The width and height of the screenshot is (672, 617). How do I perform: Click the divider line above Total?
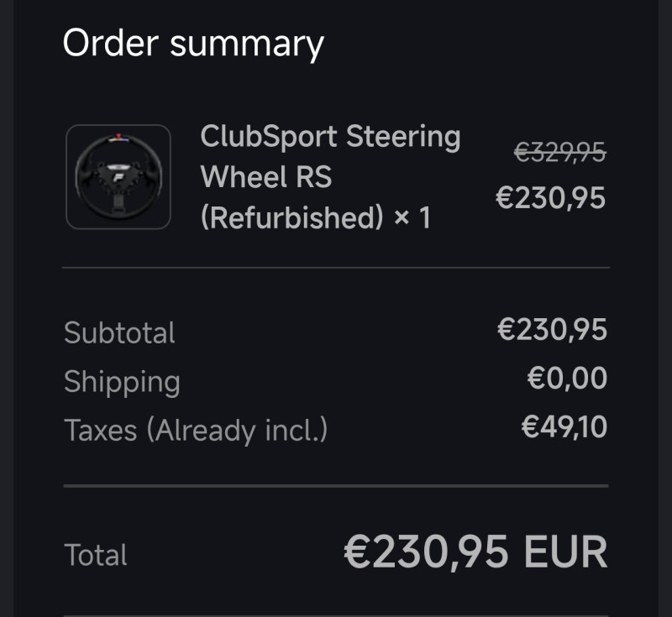pos(336,485)
